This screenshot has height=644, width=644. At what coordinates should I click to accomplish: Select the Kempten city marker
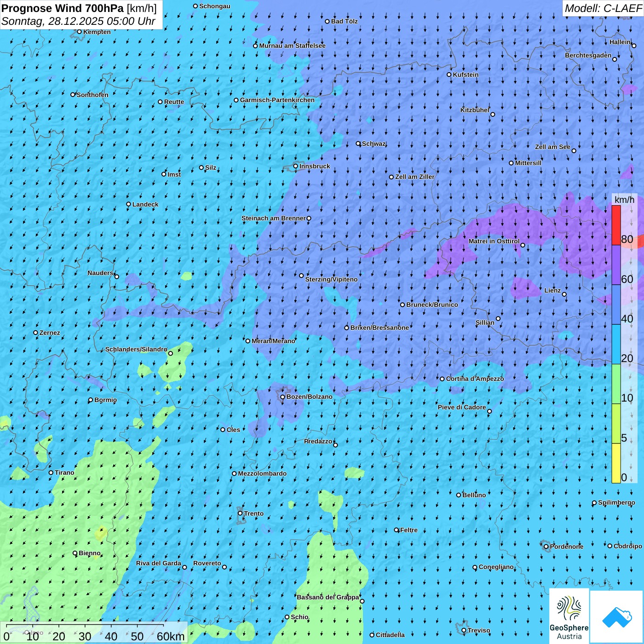[80, 32]
